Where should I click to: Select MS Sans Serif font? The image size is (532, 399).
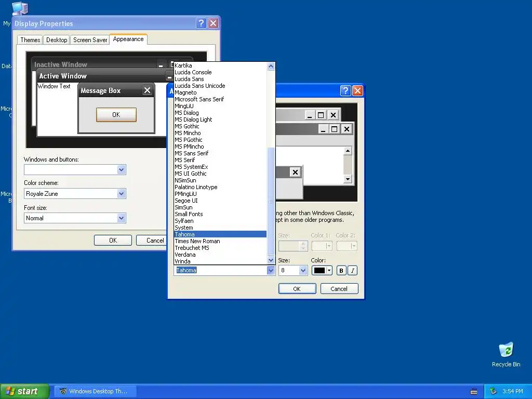220,153
